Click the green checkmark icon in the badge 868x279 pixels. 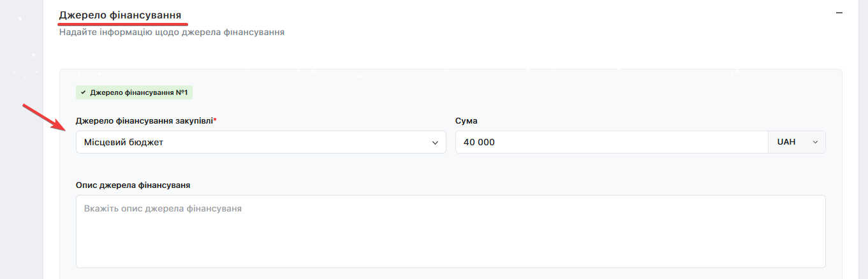[x=83, y=92]
